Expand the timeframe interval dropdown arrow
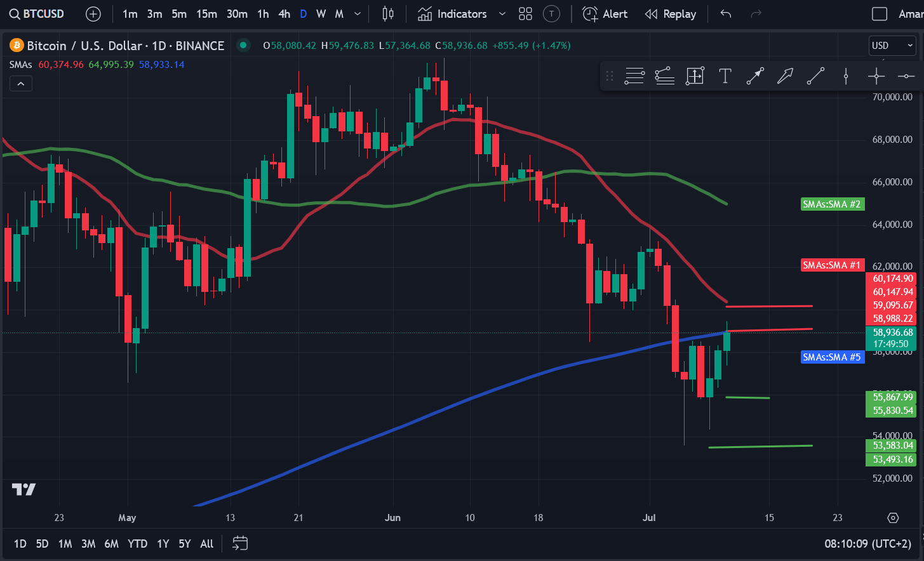 click(x=358, y=14)
